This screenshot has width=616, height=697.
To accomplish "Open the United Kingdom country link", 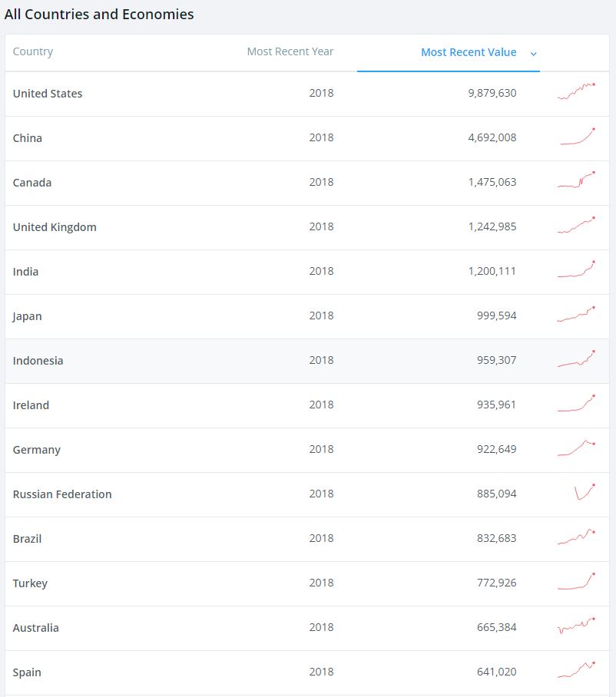I will [55, 227].
